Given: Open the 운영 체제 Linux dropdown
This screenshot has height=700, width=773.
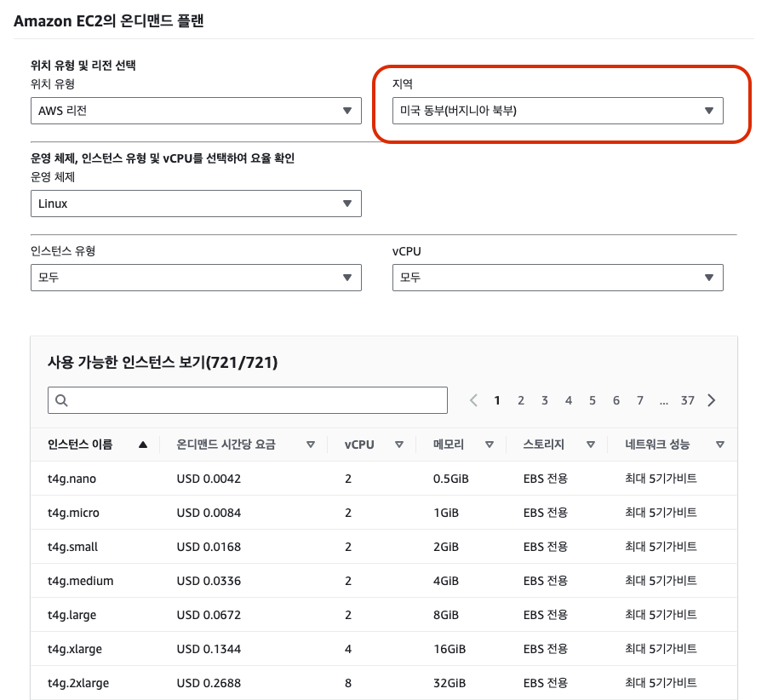Looking at the screenshot, I should pyautogui.click(x=196, y=204).
